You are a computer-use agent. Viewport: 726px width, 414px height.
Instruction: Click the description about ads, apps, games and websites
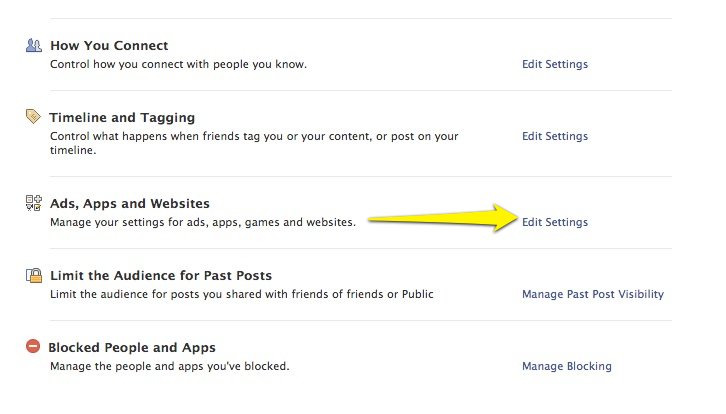203,222
